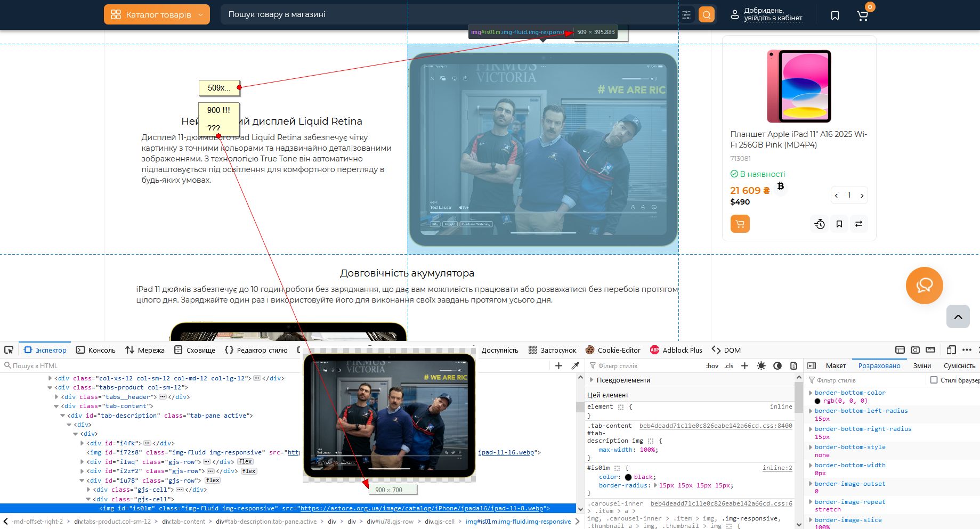Screen dimensions: 980x529
Task: Click the quick-order clock icon on product card
Action: 820,224
